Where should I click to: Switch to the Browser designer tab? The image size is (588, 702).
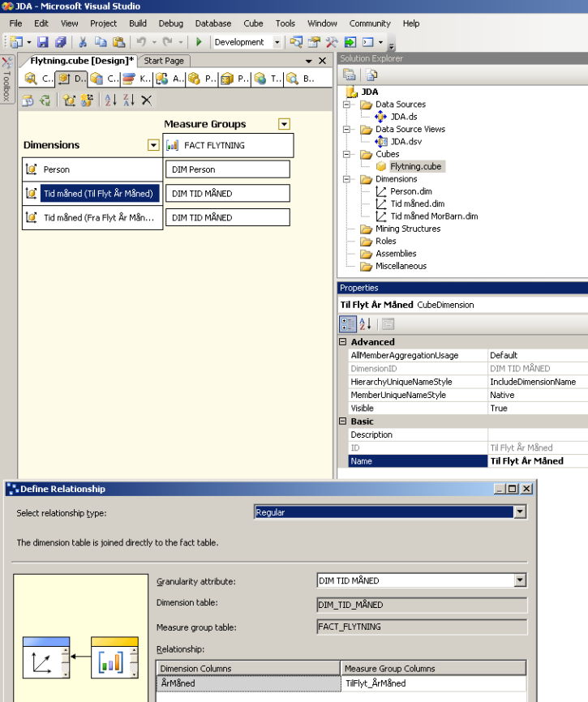pos(300,79)
